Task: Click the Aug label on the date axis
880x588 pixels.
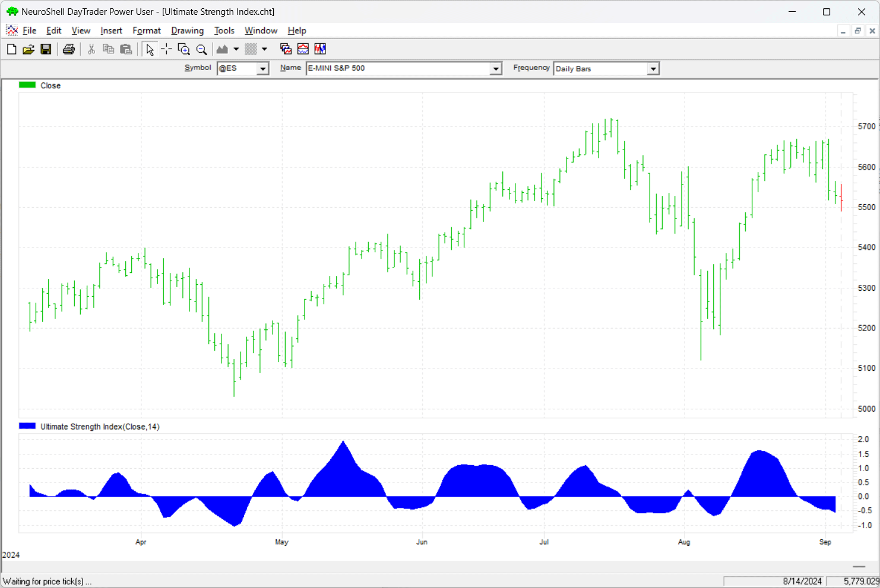Action: [684, 542]
